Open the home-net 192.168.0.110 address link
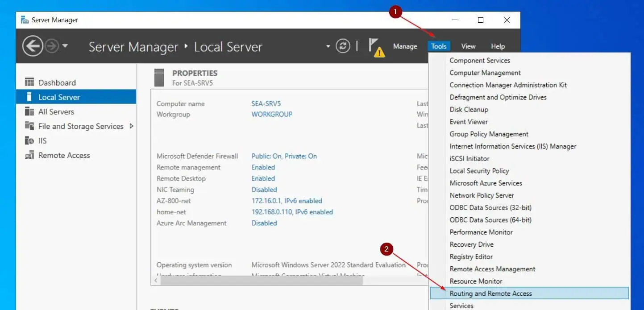 292,212
